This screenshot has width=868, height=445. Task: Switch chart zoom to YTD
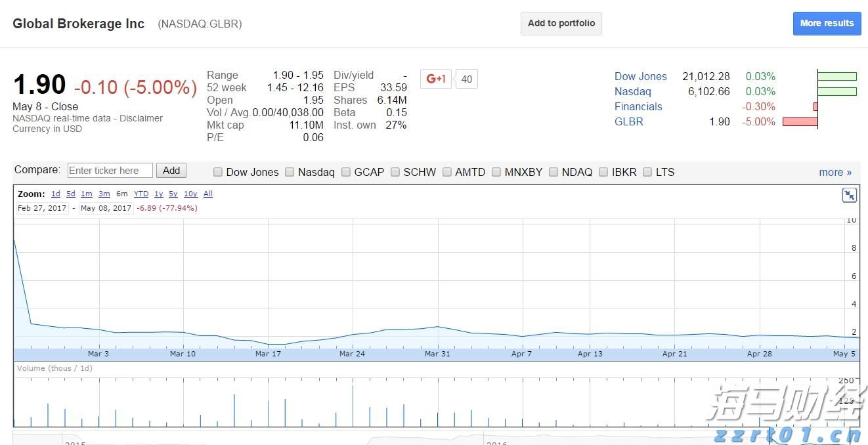coord(141,194)
